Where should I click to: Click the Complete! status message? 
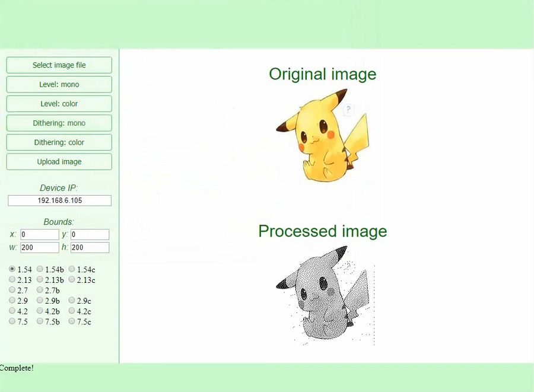(x=17, y=368)
